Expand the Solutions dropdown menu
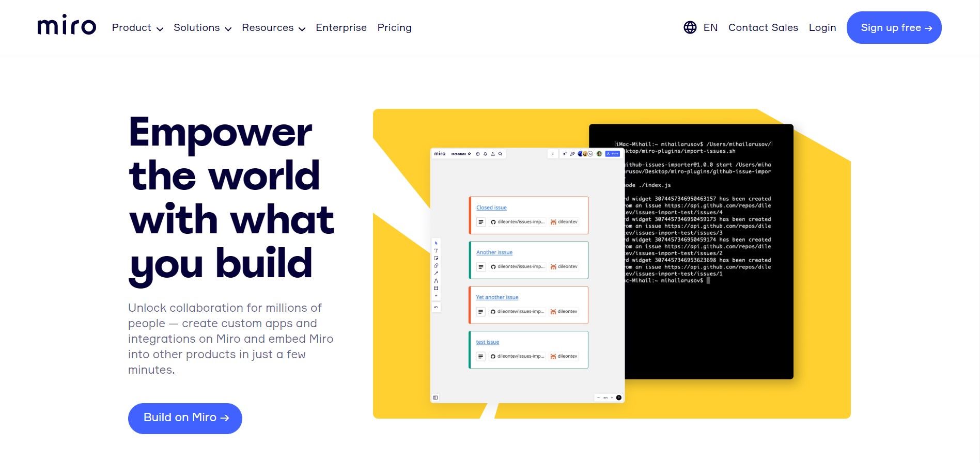Screen dimensions: 980x463 pyautogui.click(x=202, y=28)
